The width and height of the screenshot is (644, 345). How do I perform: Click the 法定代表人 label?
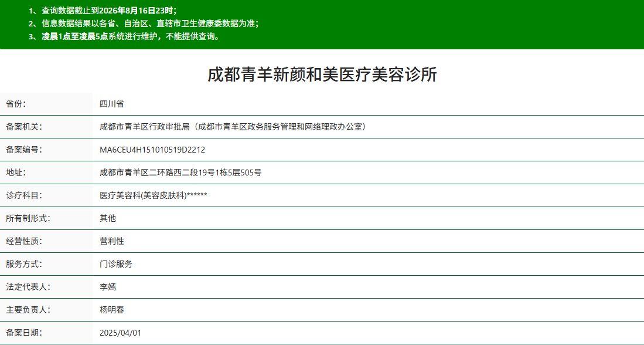28,287
